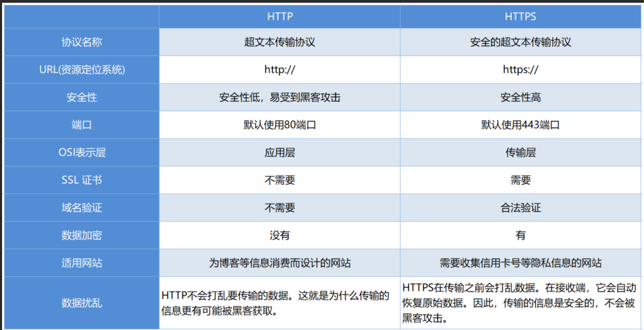Select the 安全性低，易受到黑客攻击 cell
The height and width of the screenshot is (330, 644).
pos(279,97)
